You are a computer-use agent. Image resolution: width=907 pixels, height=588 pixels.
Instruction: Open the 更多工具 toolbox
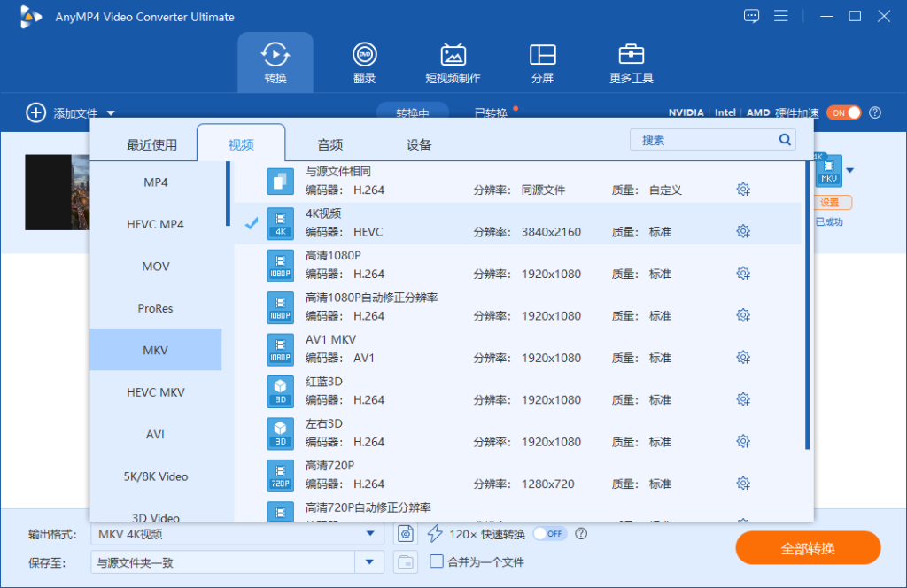[631, 60]
